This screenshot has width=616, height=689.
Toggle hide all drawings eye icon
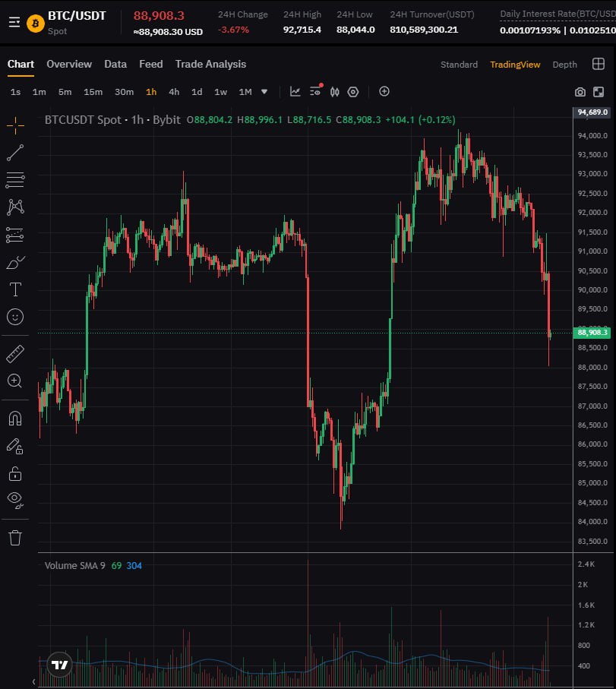pyautogui.click(x=15, y=500)
